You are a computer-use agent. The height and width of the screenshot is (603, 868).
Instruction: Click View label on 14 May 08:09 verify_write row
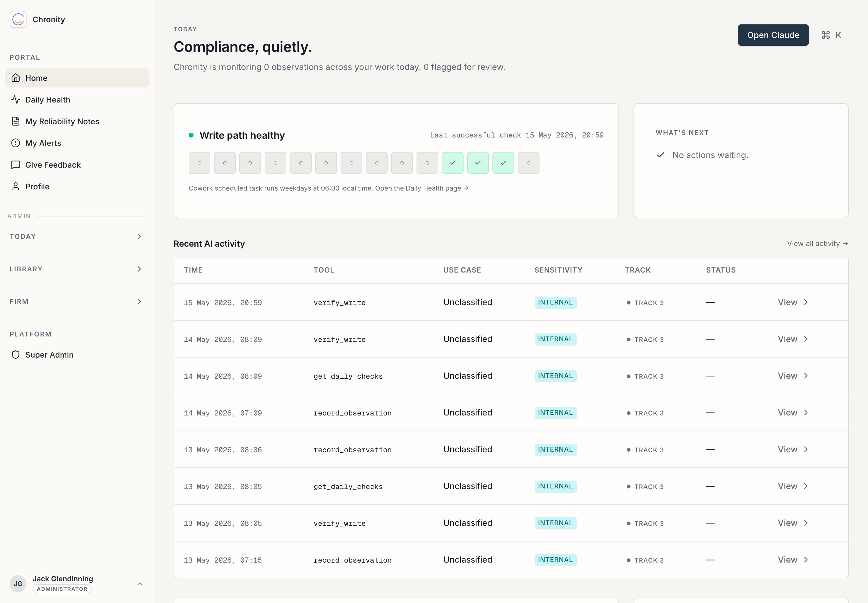coord(787,339)
